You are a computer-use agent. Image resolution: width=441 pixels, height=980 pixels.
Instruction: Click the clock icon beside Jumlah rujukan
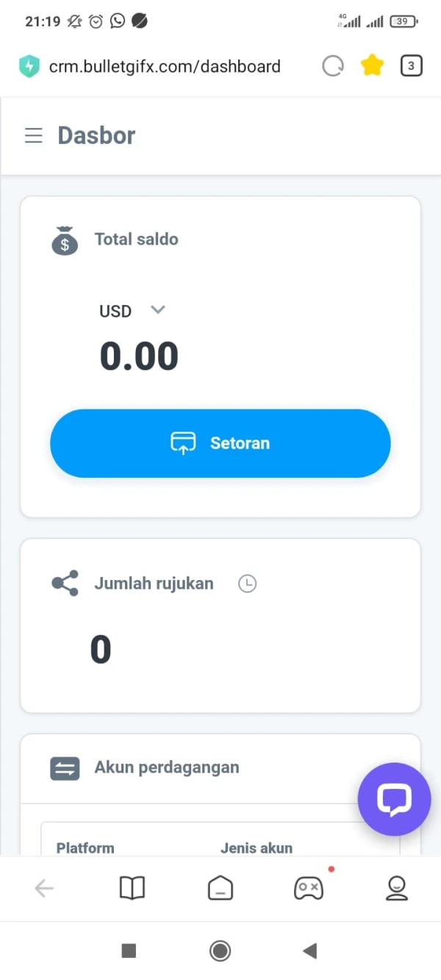click(247, 584)
